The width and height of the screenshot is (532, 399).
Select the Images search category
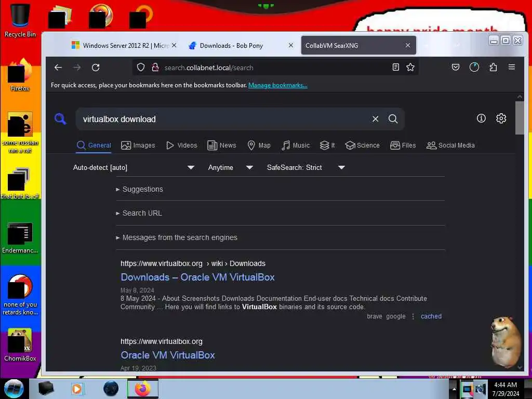click(x=138, y=145)
